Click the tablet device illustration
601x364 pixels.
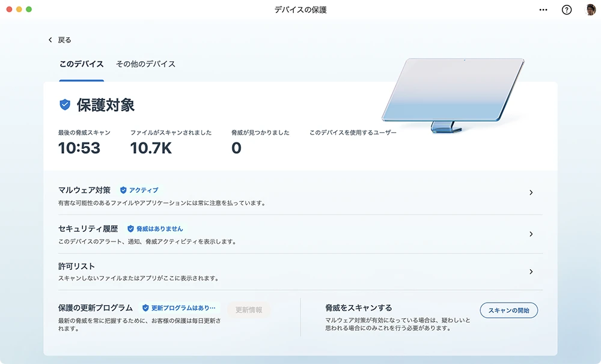[x=453, y=92]
